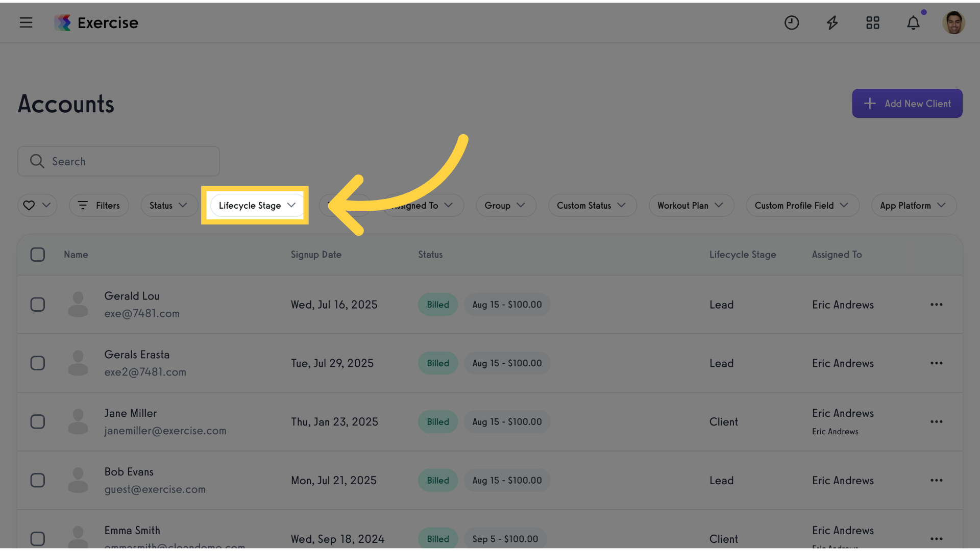Click the search magnifier icon
This screenshot has height=551, width=980.
pyautogui.click(x=37, y=161)
